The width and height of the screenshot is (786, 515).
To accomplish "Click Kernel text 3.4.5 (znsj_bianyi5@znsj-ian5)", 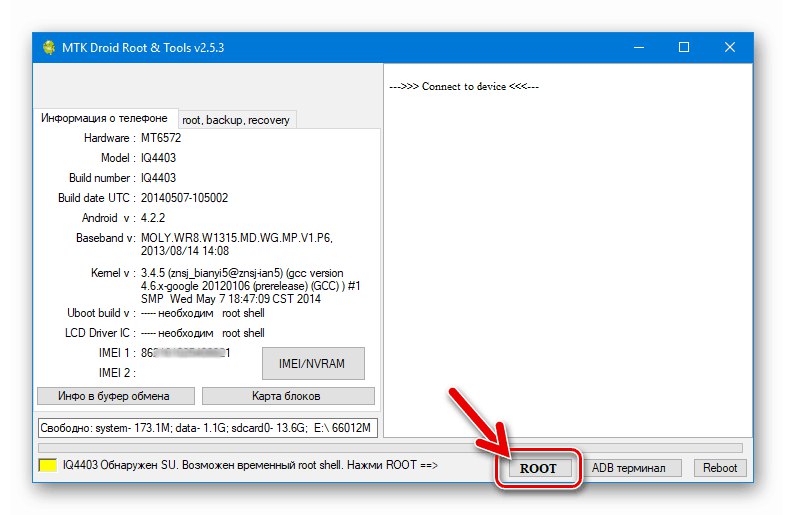I will (212, 273).
